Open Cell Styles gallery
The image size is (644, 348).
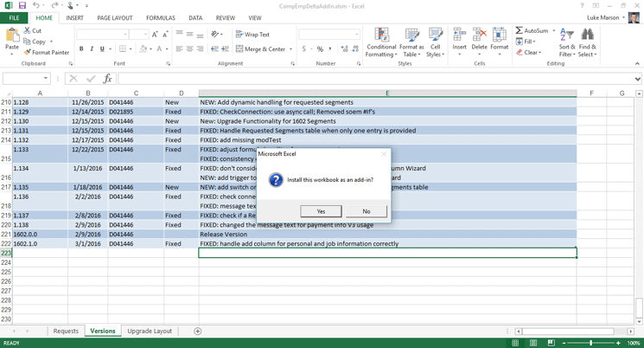coord(436,42)
